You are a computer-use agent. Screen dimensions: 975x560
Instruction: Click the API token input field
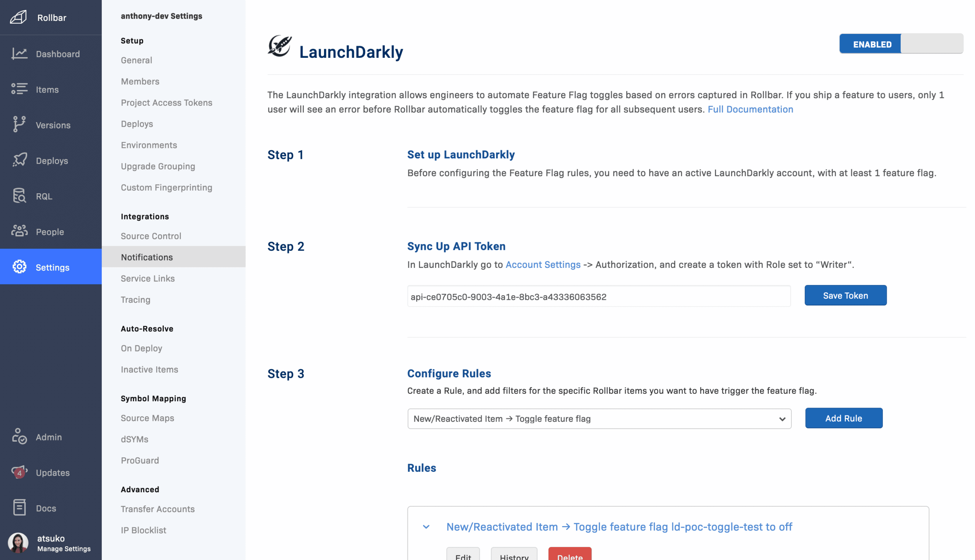[x=599, y=296]
